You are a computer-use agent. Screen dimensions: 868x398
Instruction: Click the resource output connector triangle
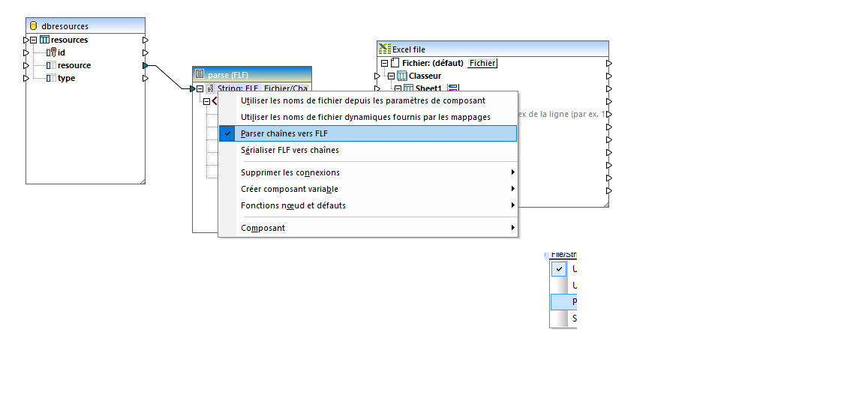coord(146,66)
